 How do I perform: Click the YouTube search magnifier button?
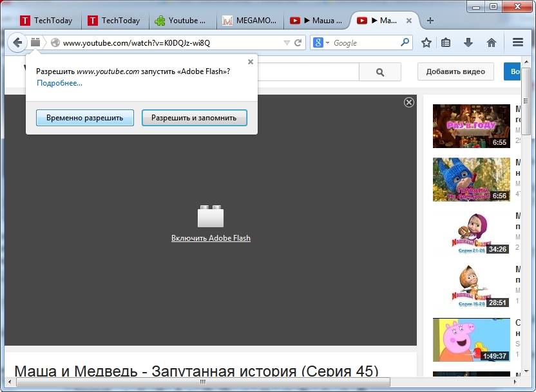pos(379,72)
